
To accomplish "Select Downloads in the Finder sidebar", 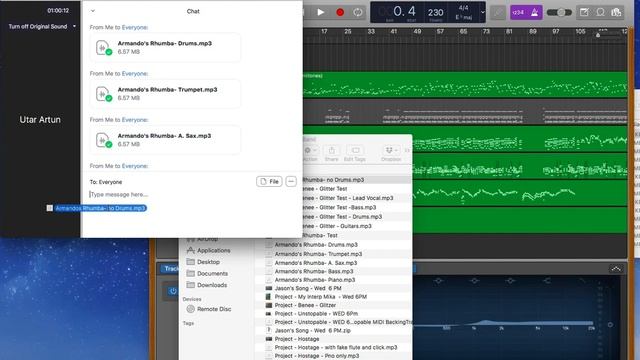I will pos(212,285).
